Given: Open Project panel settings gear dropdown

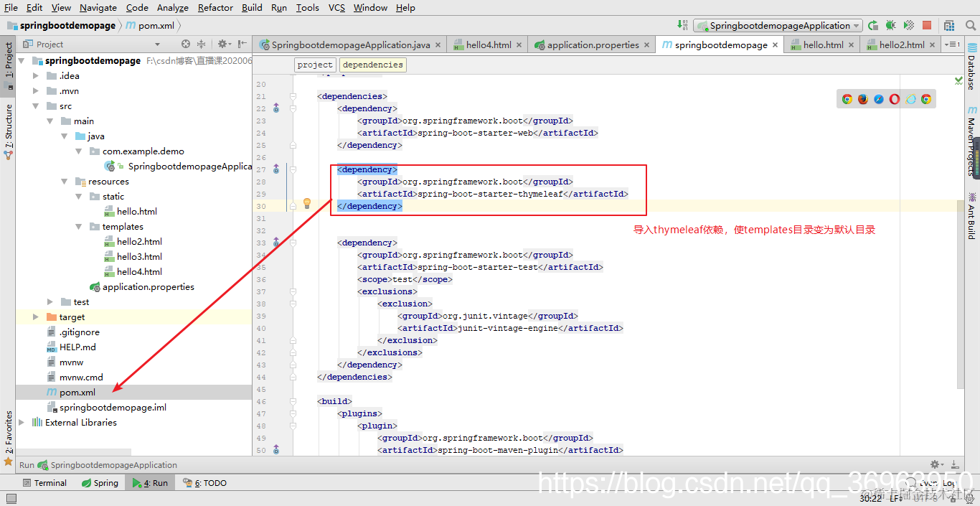Looking at the screenshot, I should coord(224,44).
